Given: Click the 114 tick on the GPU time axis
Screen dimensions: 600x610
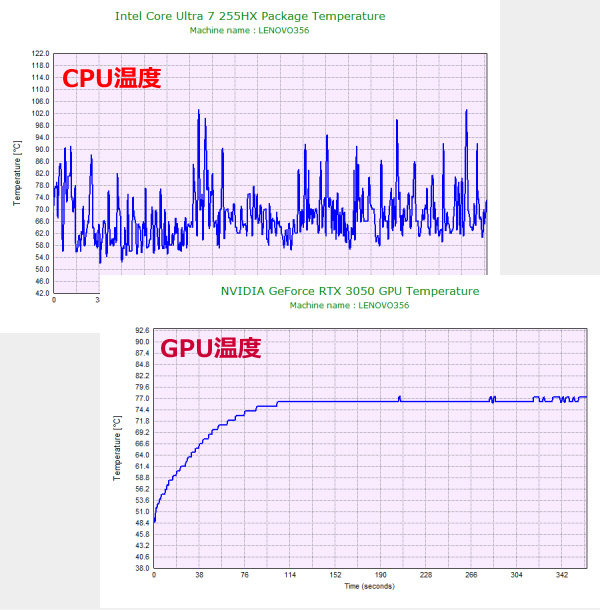Looking at the screenshot, I should 290,575.
